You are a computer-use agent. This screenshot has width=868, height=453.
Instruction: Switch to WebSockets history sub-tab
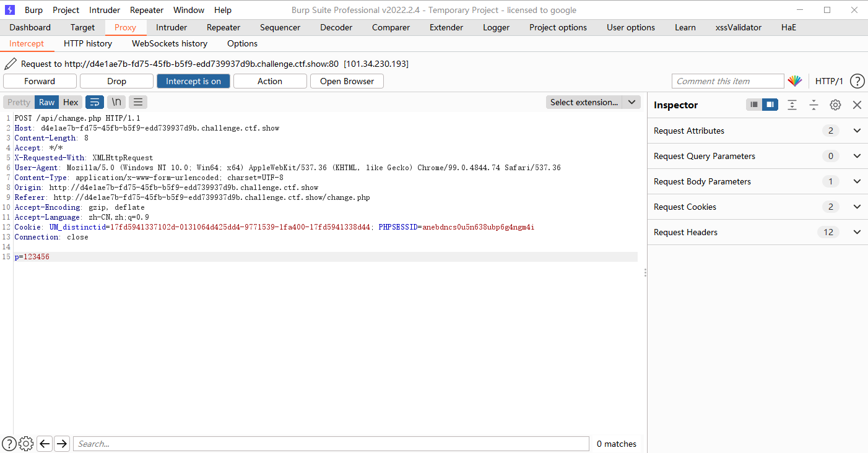pyautogui.click(x=170, y=43)
